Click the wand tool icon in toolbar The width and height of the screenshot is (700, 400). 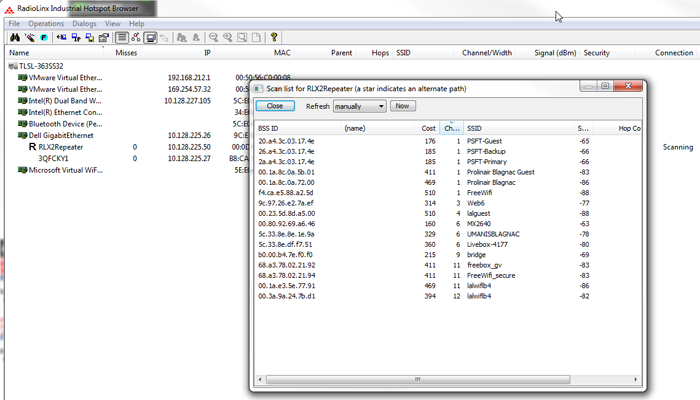point(29,38)
